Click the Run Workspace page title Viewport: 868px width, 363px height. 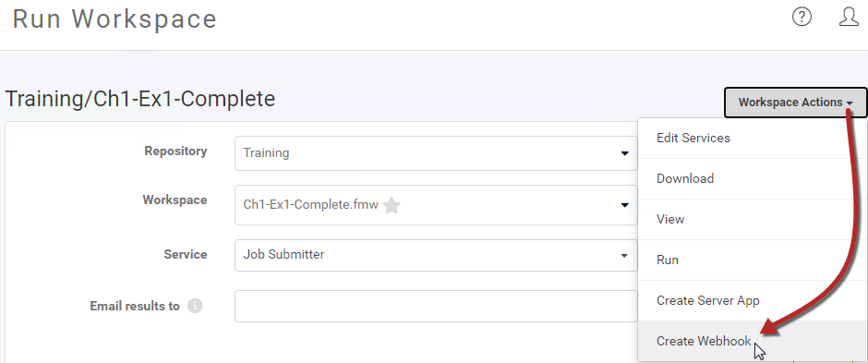pyautogui.click(x=115, y=18)
